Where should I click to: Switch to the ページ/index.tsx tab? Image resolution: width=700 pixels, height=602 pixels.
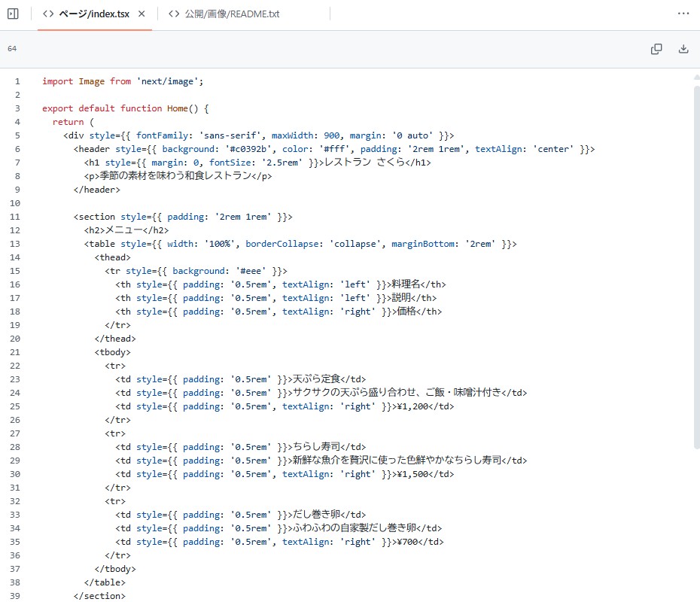click(94, 14)
